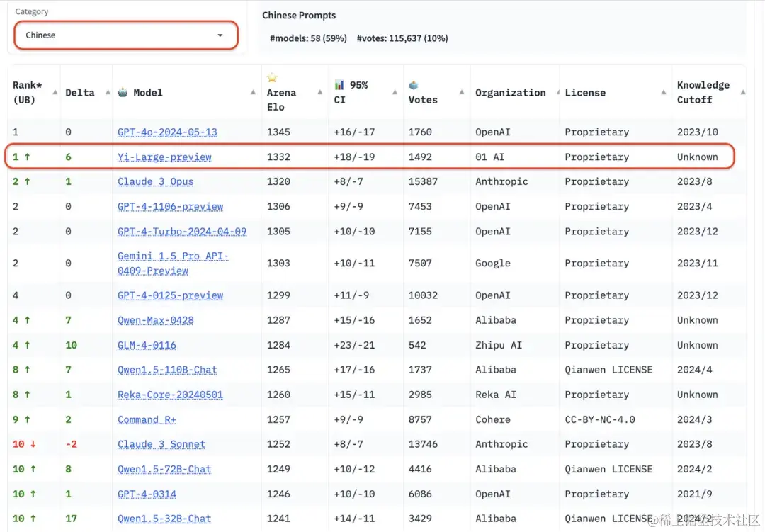Sort by Arena Elo column arrow
This screenshot has width=765, height=532.
[x=320, y=92]
